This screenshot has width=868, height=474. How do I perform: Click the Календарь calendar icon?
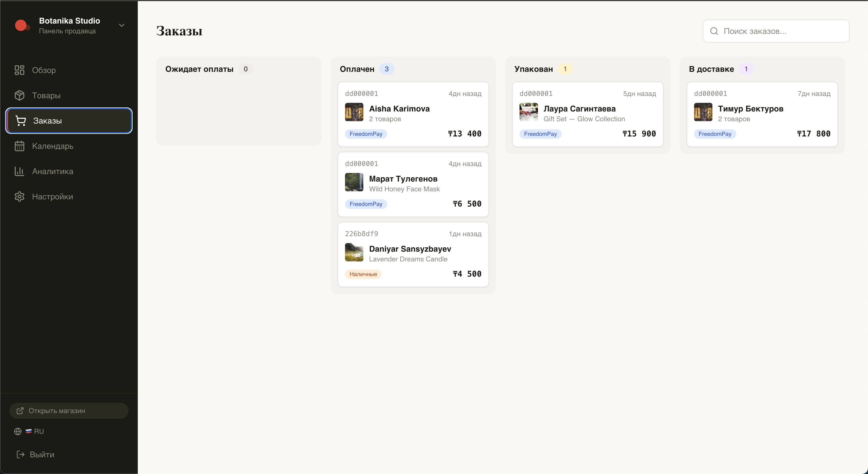click(20, 146)
